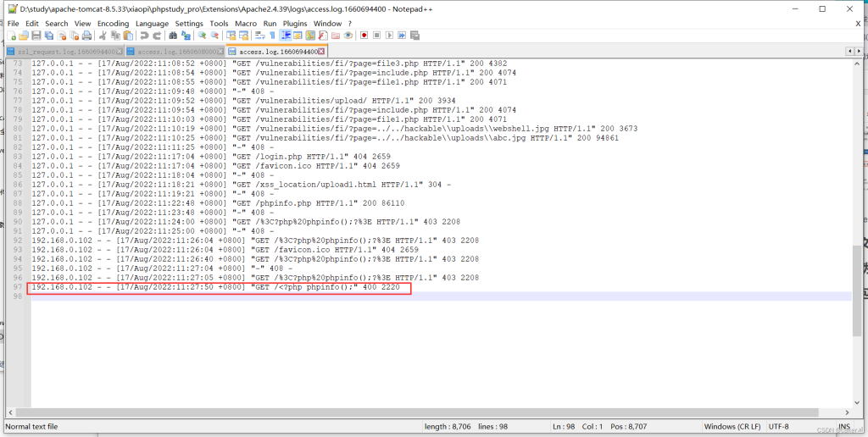Viewport: 868px width, 437px height.
Task: Click the vertical scrollbar thumb
Action: click(857, 288)
